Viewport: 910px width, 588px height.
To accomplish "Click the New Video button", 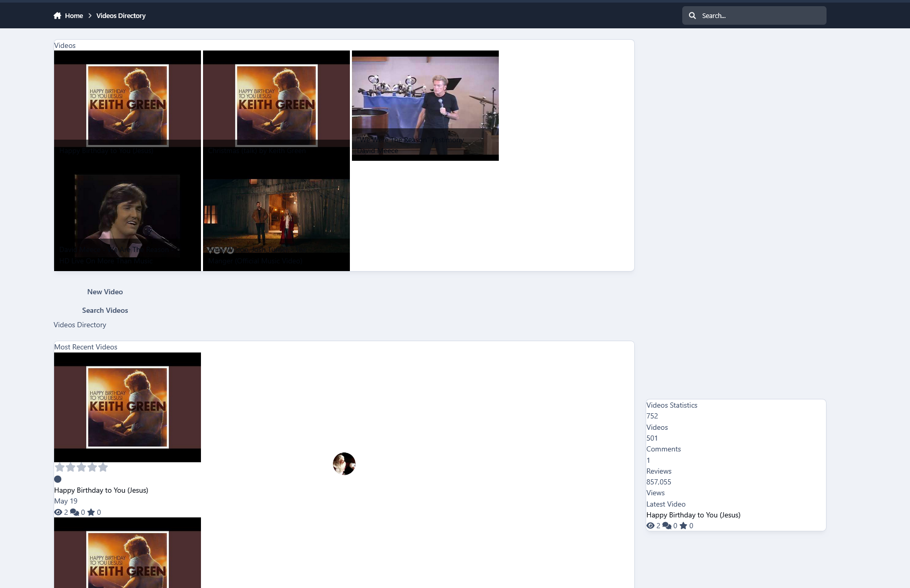I will (105, 292).
